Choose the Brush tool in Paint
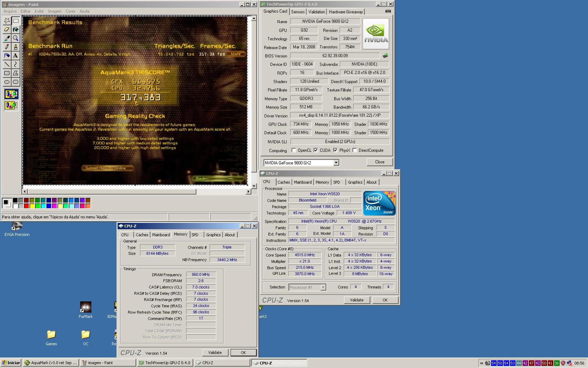588x368 pixels. [x=15, y=47]
